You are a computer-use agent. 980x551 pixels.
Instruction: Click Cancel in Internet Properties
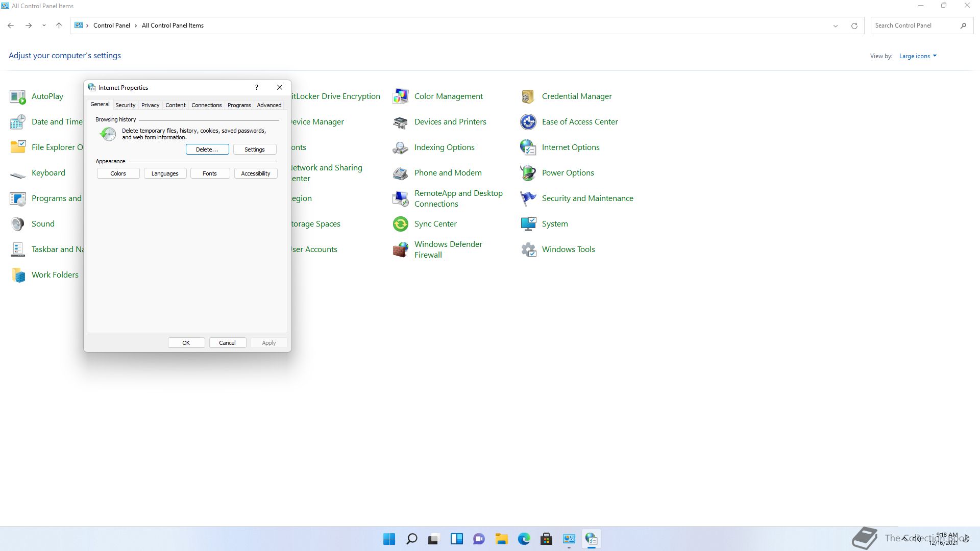point(228,343)
